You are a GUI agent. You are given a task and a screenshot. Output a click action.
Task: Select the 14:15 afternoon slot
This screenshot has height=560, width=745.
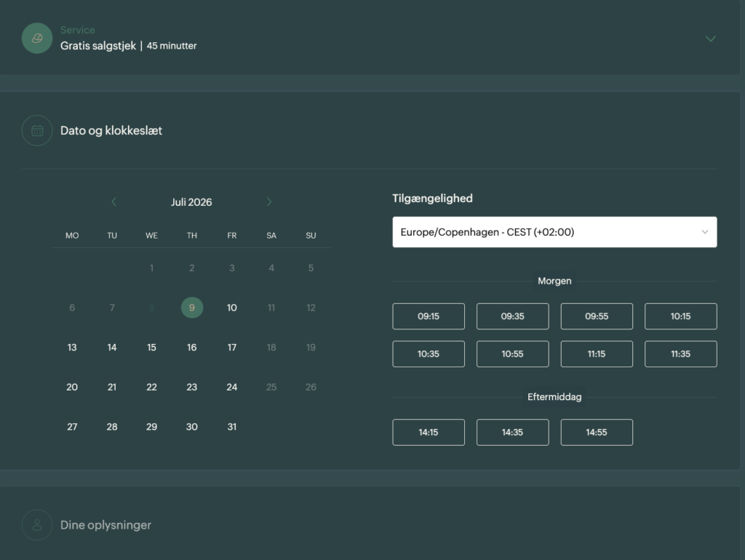(x=429, y=432)
